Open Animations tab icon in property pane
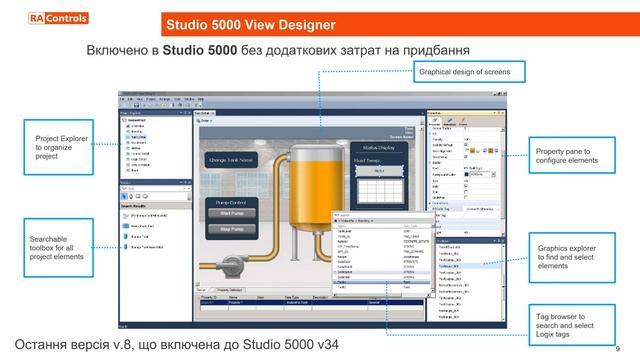The image size is (640, 360). point(449,121)
